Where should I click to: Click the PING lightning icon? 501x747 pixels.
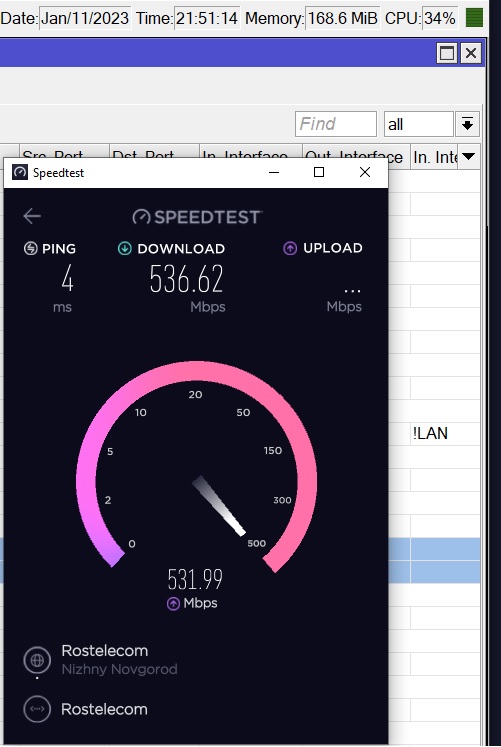31,248
